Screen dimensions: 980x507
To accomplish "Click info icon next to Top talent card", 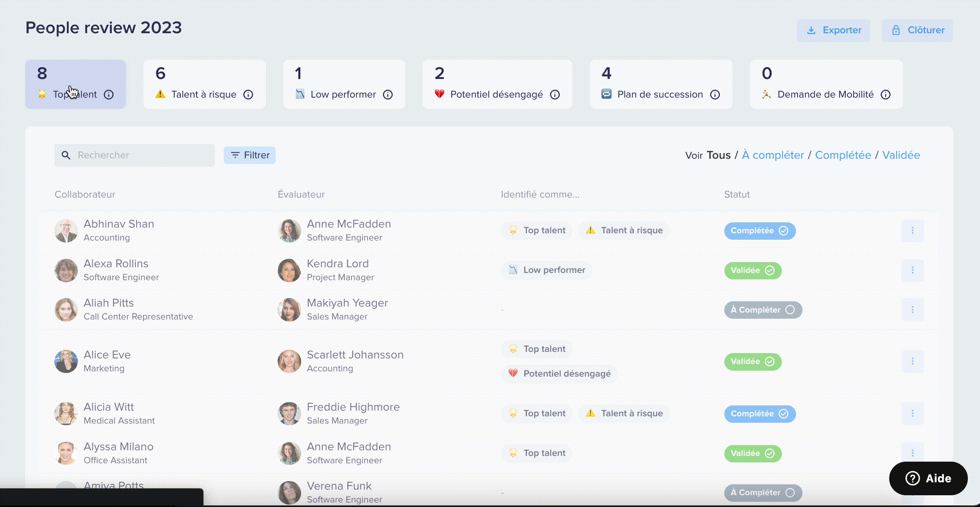I will [109, 94].
